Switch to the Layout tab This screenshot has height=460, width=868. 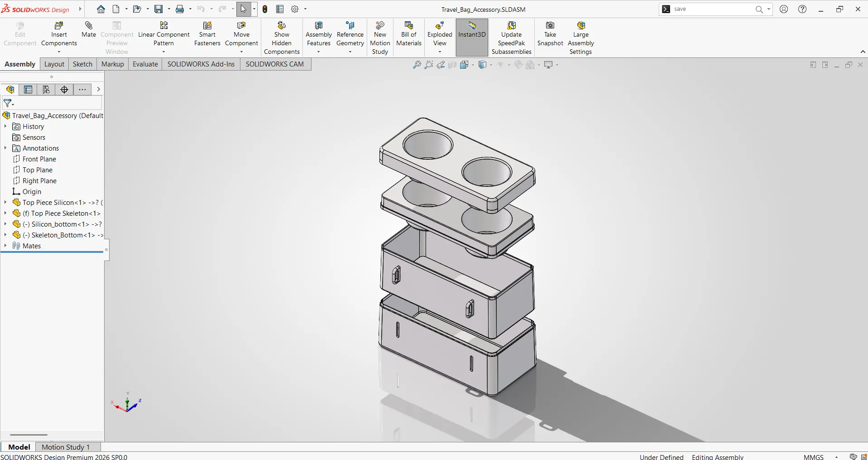54,64
